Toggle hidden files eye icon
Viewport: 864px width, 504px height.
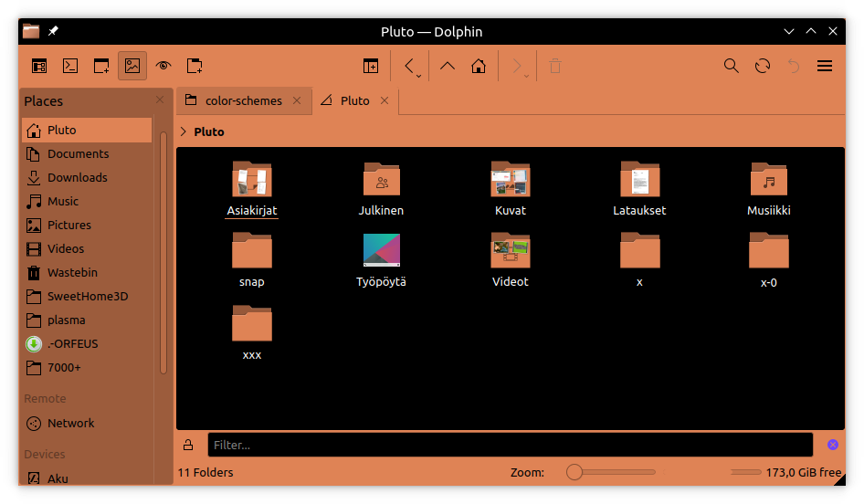[163, 66]
